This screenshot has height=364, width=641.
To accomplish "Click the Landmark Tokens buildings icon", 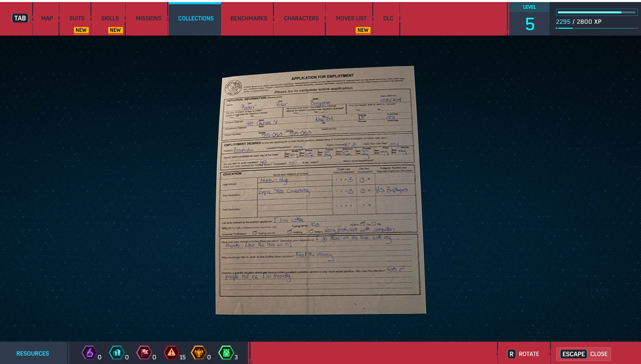I will point(117,353).
